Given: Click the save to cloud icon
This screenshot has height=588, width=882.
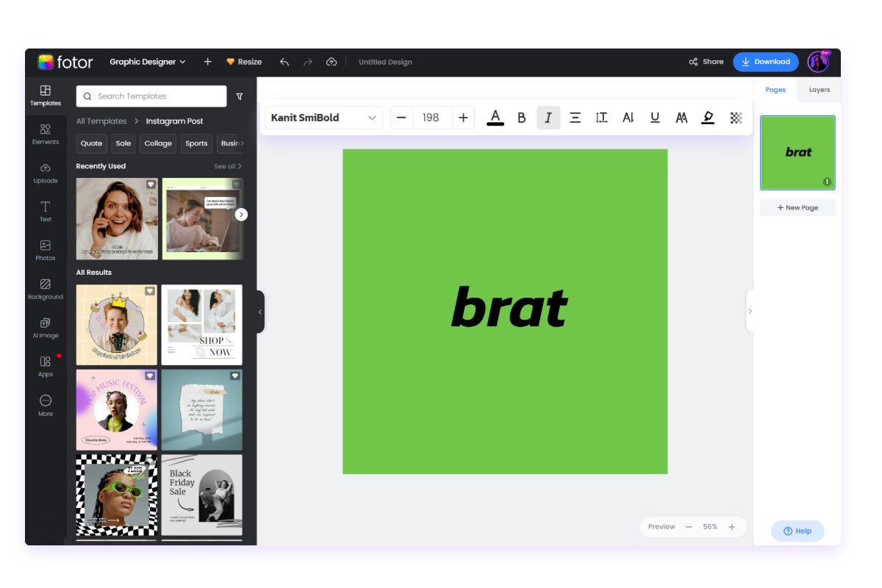Looking at the screenshot, I should click(331, 62).
